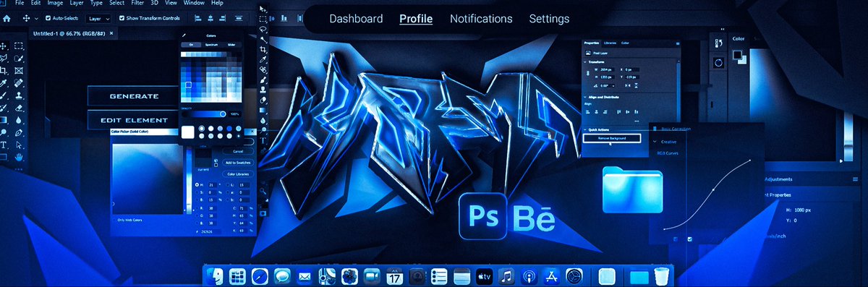Select the S radio button in Color Picker

click(197, 192)
